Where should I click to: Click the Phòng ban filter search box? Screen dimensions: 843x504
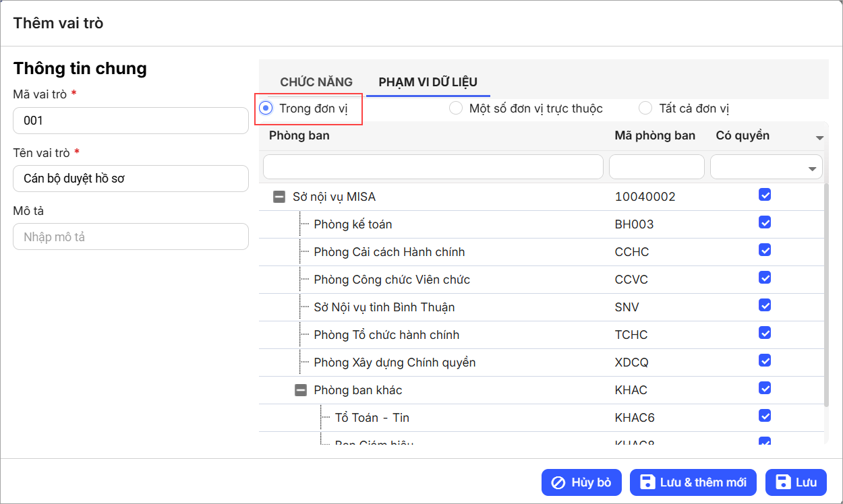pyautogui.click(x=433, y=167)
